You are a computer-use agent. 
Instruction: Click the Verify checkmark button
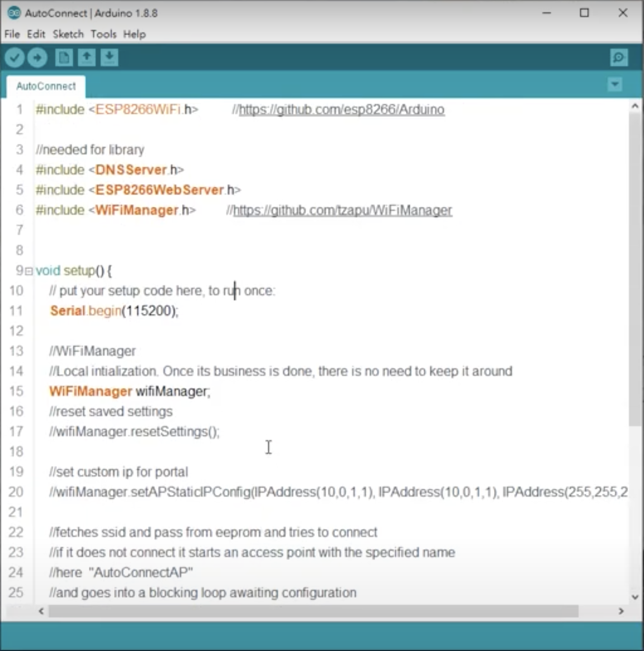point(15,57)
